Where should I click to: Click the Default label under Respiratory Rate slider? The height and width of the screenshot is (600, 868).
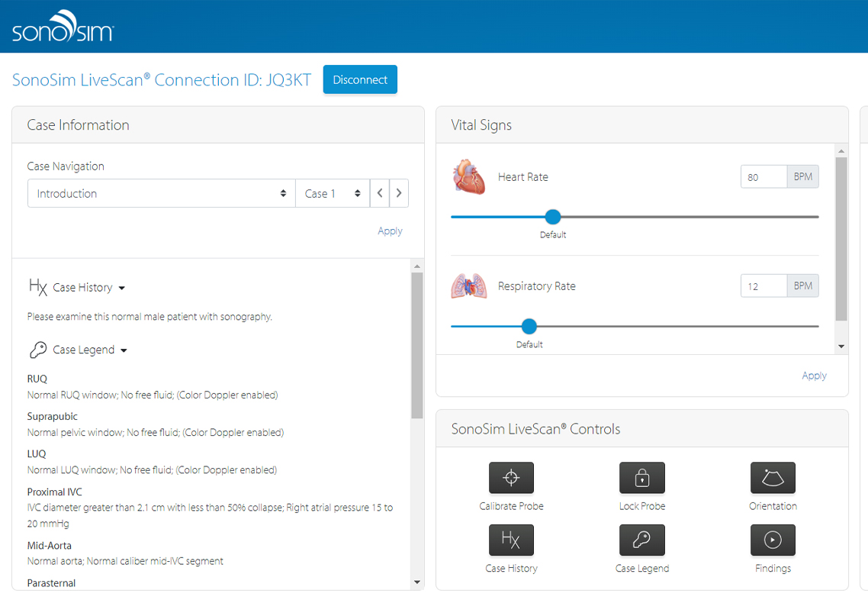click(x=529, y=344)
